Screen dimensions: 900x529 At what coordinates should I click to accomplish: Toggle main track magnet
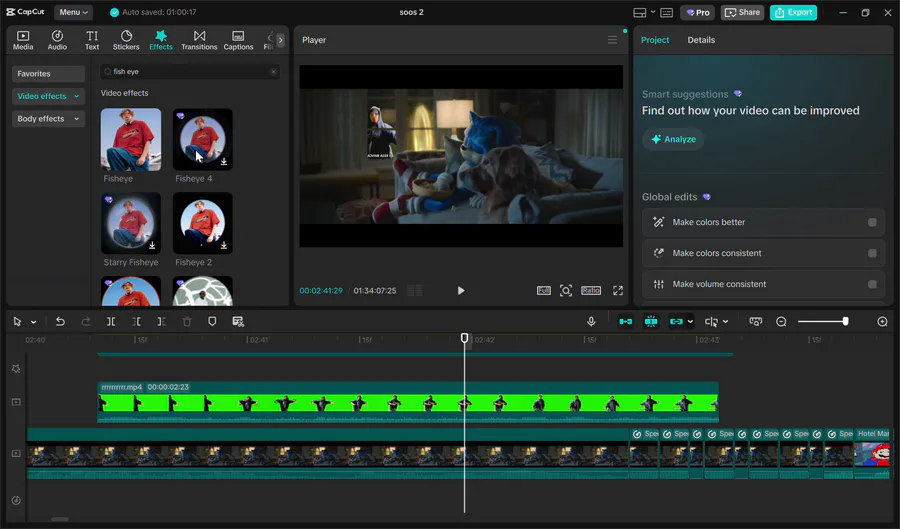(x=626, y=321)
